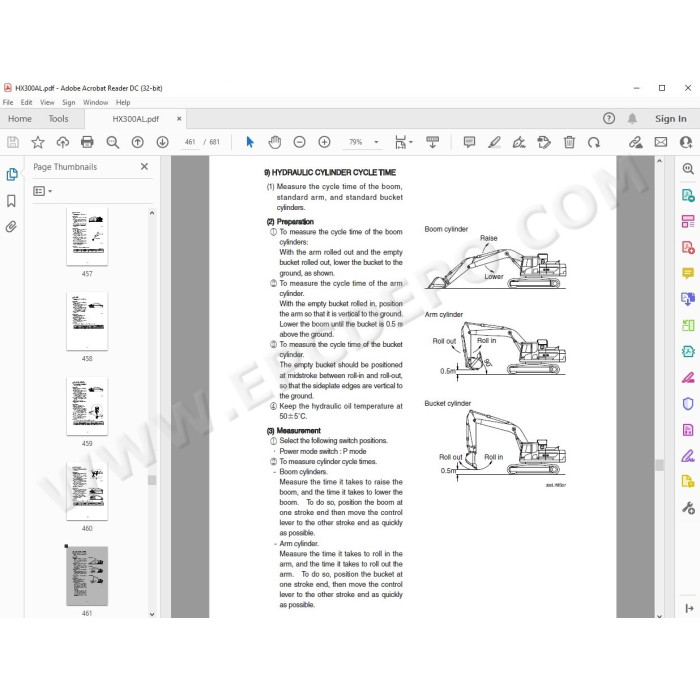Print the document using printer icon
Viewport: 700px width, 700px height.
pos(88,142)
